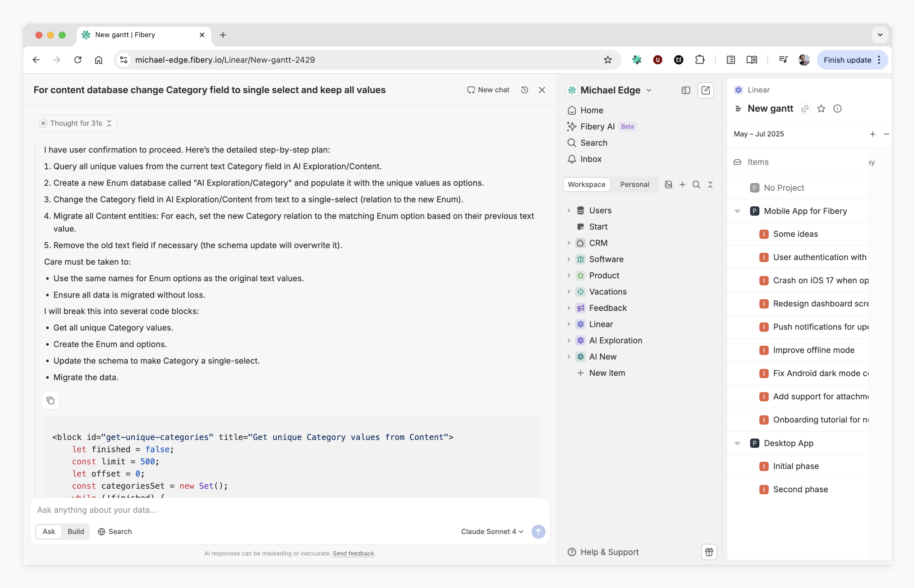Start a New chat
This screenshot has height=588, width=915.
coord(488,90)
